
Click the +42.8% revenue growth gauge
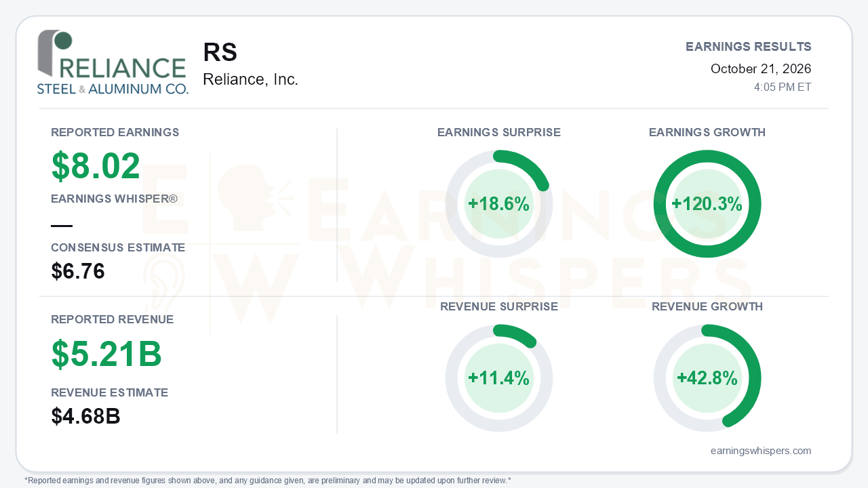(x=707, y=378)
